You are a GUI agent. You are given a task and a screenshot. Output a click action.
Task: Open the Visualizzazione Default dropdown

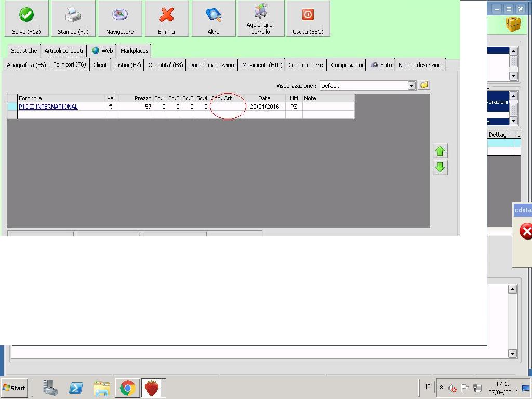click(411, 86)
